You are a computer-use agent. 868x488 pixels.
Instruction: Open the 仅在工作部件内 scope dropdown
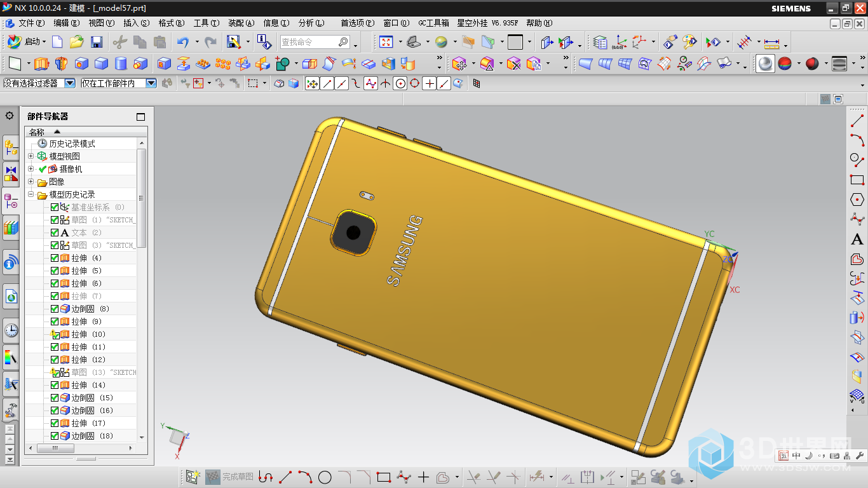tap(151, 83)
